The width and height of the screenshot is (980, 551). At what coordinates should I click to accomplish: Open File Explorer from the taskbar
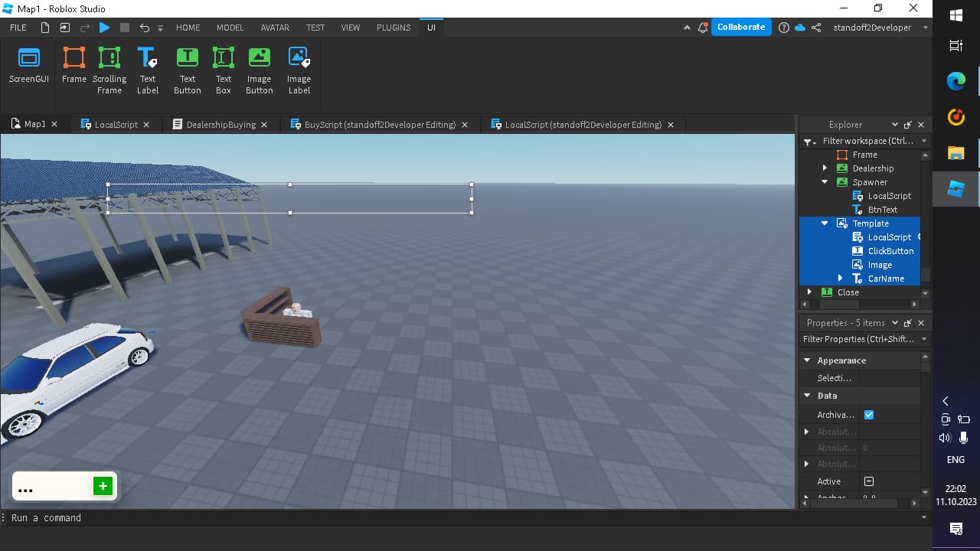pyautogui.click(x=955, y=152)
